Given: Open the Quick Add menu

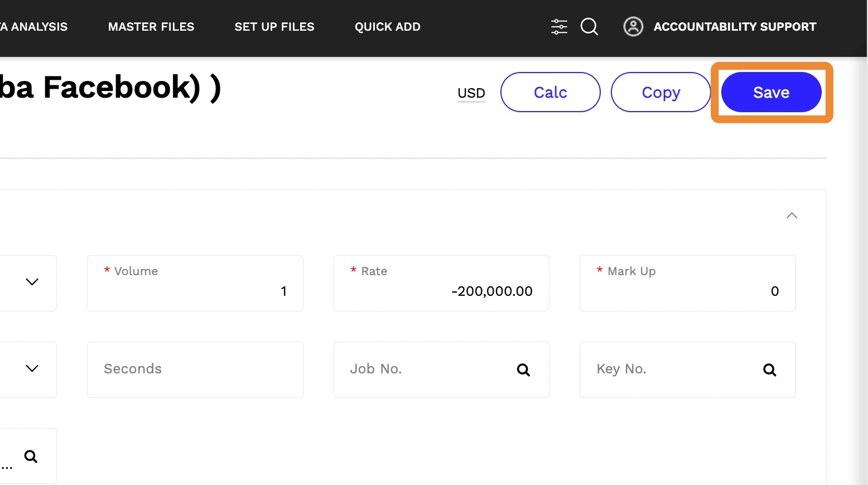Looking at the screenshot, I should (388, 27).
